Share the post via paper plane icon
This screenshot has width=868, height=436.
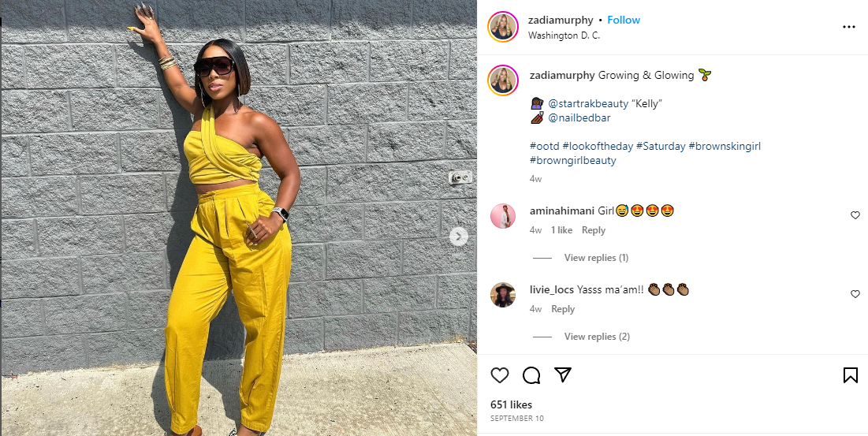[563, 375]
